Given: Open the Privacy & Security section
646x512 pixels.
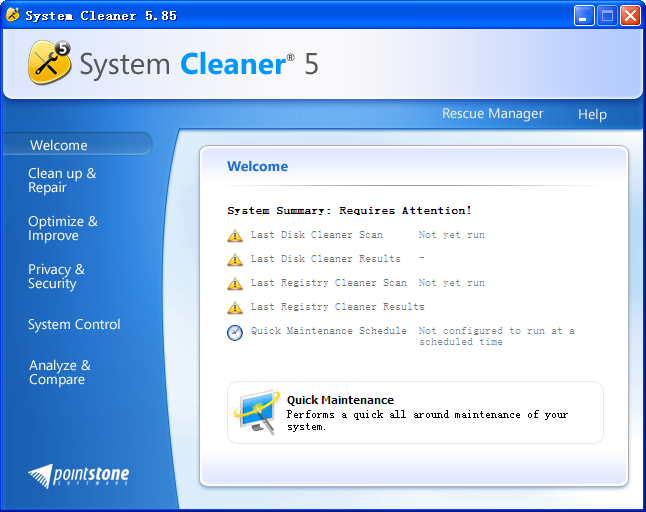Looking at the screenshot, I should [x=56, y=276].
